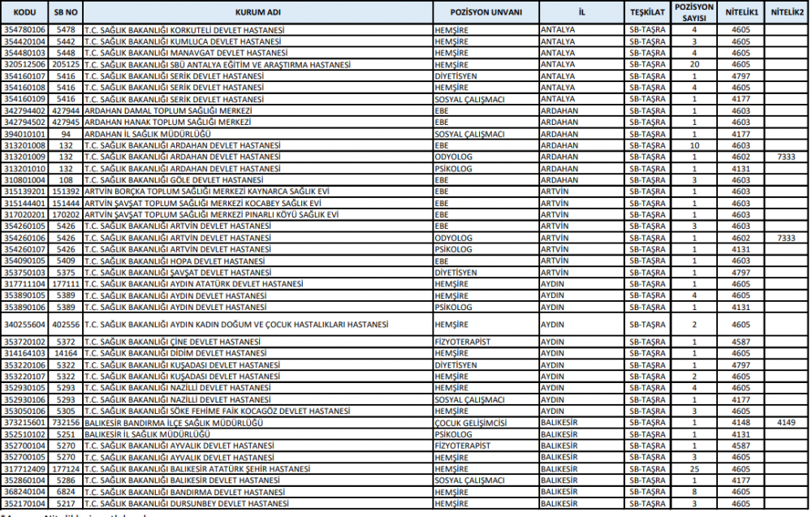
Task: Click Balıkesir Bandırma İlçe Sağlık Müdürlüğü cell
Action: click(x=258, y=423)
